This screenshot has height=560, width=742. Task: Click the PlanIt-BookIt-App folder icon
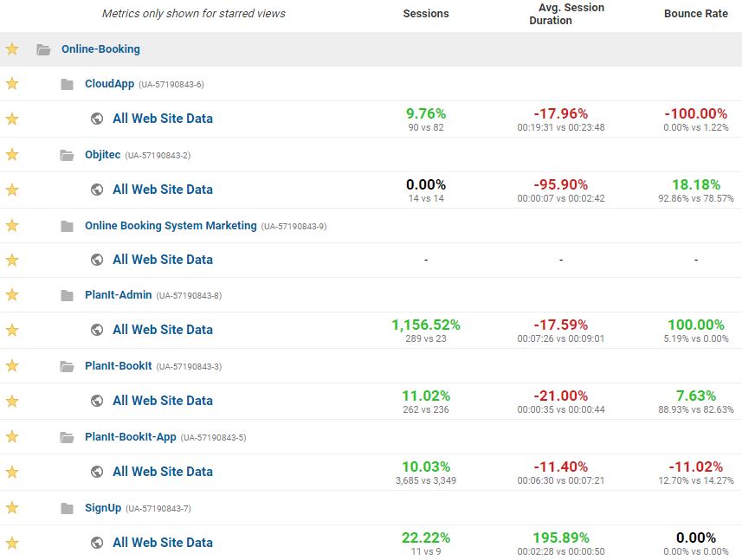(67, 437)
